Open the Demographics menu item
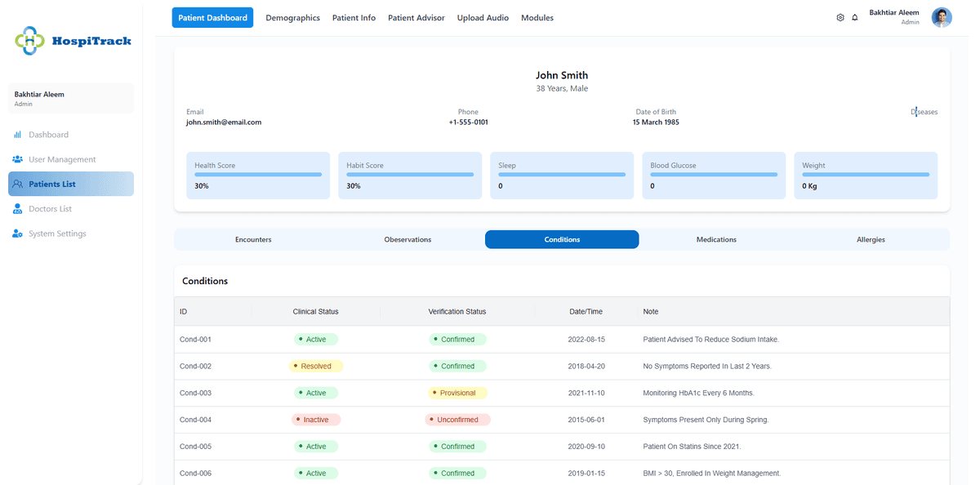 click(292, 18)
